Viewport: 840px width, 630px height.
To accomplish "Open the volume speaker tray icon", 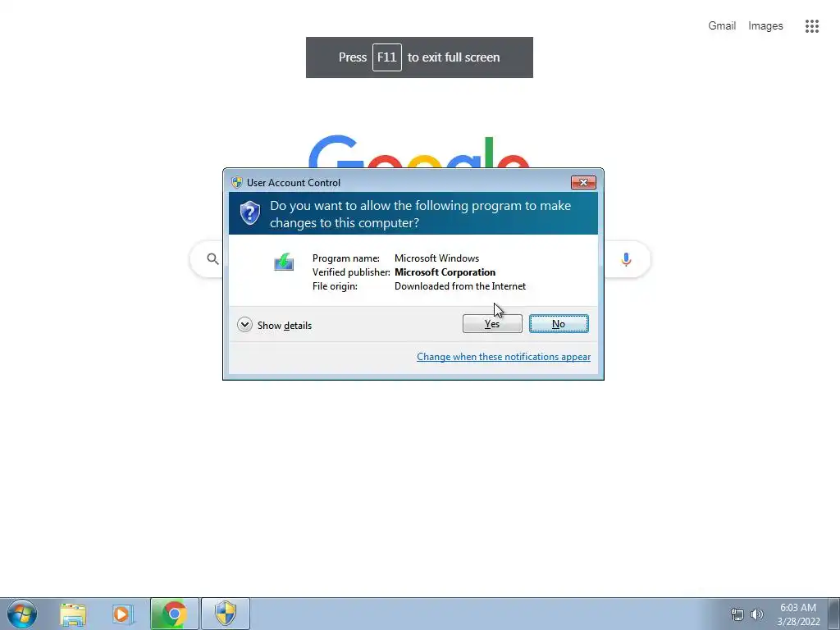I will pyautogui.click(x=757, y=614).
